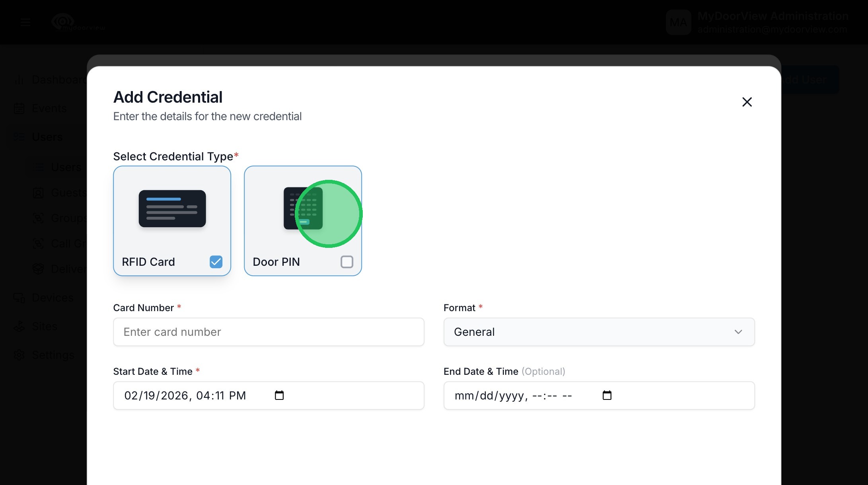868x485 pixels.
Task: Click the RFID Card illustration icon
Action: (172, 208)
